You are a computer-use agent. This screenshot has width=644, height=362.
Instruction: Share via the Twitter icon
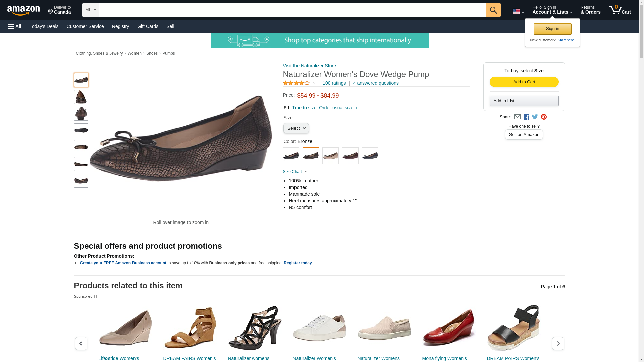click(x=535, y=117)
